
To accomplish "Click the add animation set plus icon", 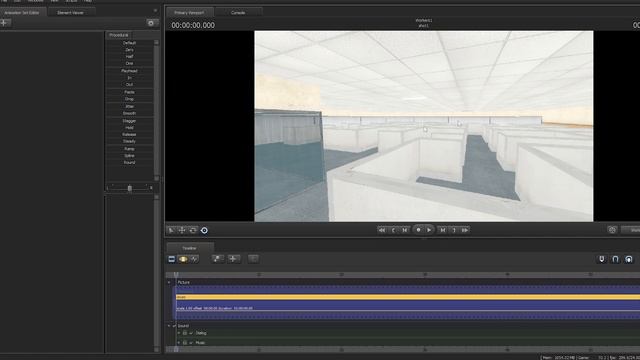I will click(4, 23).
